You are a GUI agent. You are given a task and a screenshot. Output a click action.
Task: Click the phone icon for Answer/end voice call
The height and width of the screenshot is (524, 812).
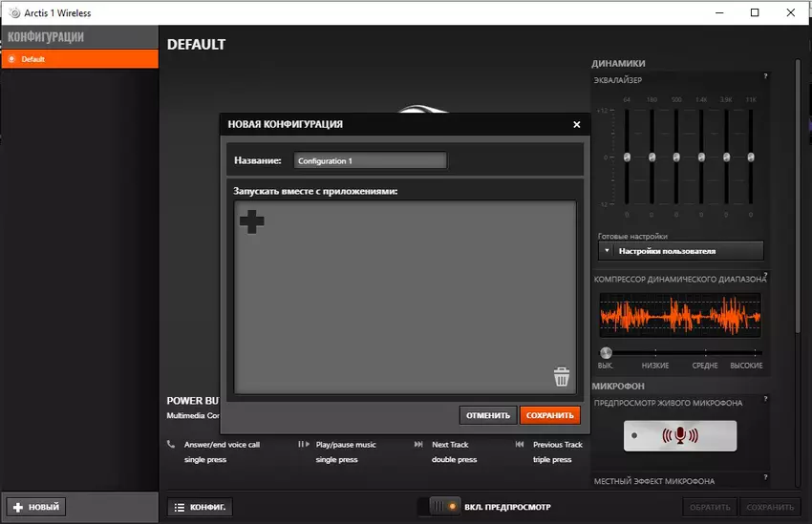point(171,445)
